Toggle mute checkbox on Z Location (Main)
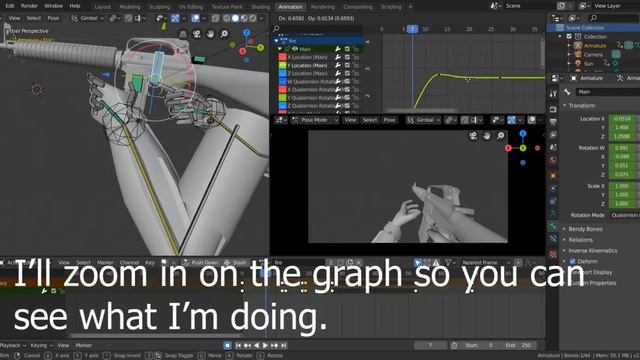This screenshot has height=360, width=640. tap(347, 73)
